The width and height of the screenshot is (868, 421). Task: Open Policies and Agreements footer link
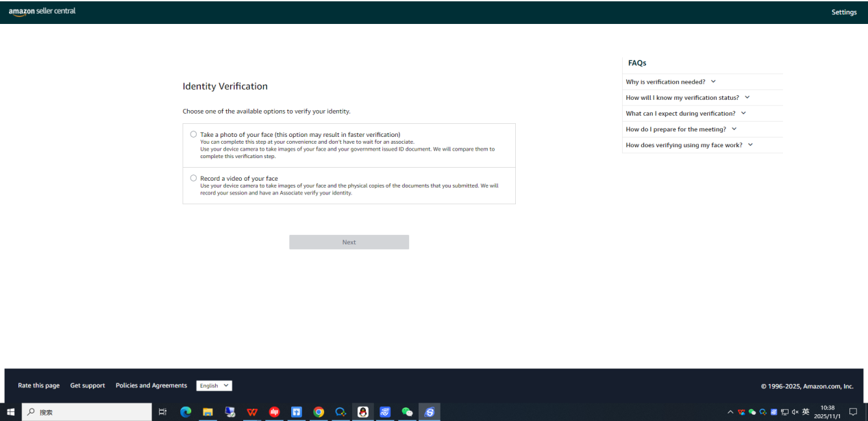pyautogui.click(x=151, y=386)
